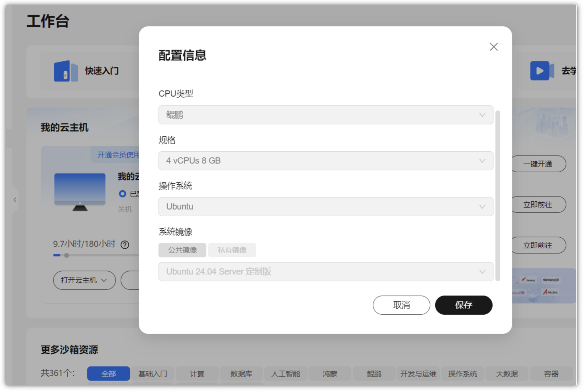Click the 取消 button

[x=401, y=305]
